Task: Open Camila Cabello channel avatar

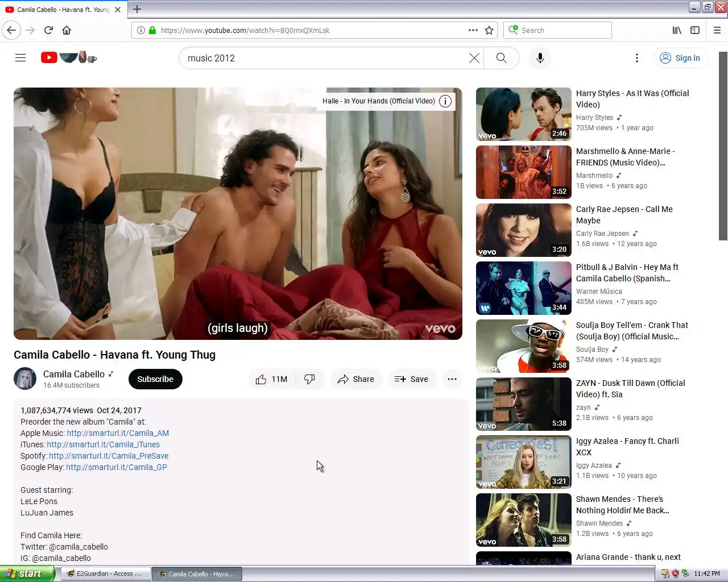Action: (x=25, y=379)
